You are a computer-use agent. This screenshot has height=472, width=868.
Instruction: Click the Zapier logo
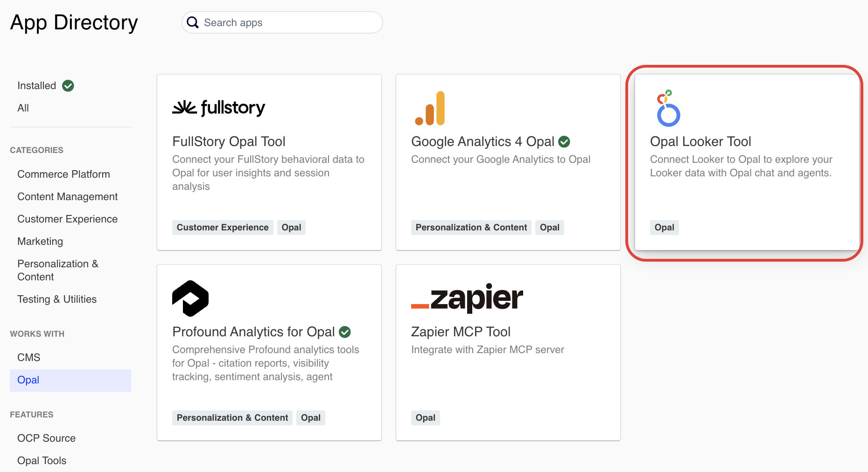point(467,298)
